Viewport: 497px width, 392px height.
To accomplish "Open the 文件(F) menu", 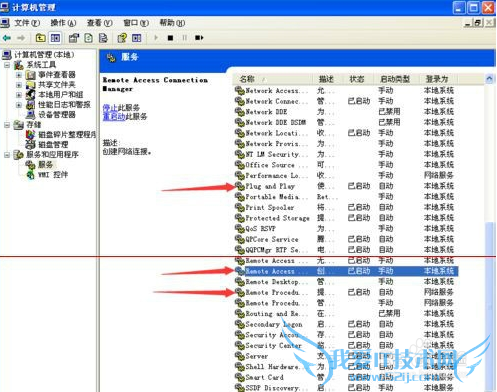I will [27, 23].
